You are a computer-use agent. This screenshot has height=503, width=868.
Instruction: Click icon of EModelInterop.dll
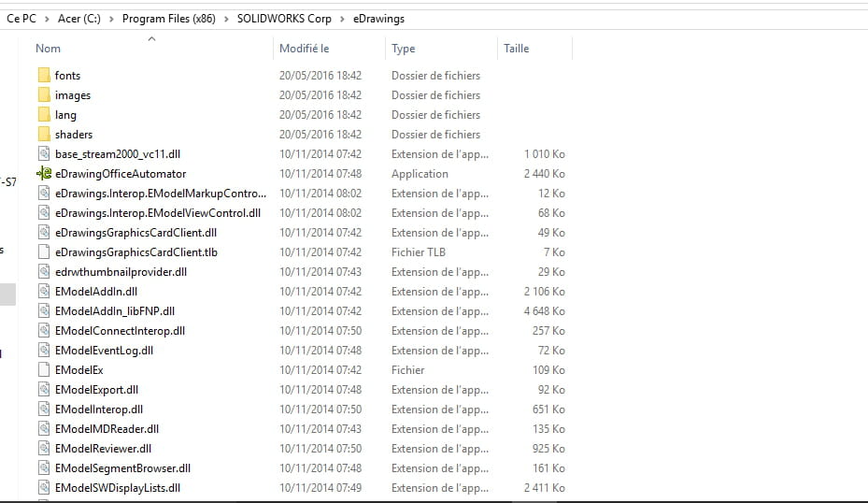point(44,409)
